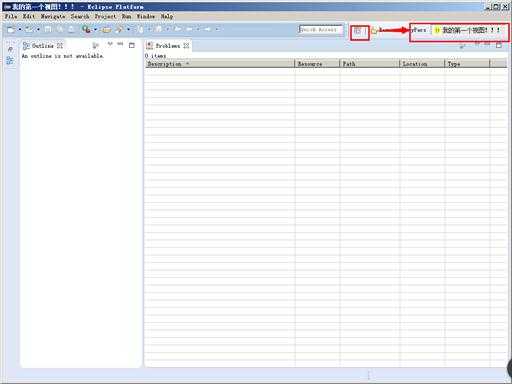Open the Run menu
This screenshot has width=512, height=384.
tap(126, 16)
